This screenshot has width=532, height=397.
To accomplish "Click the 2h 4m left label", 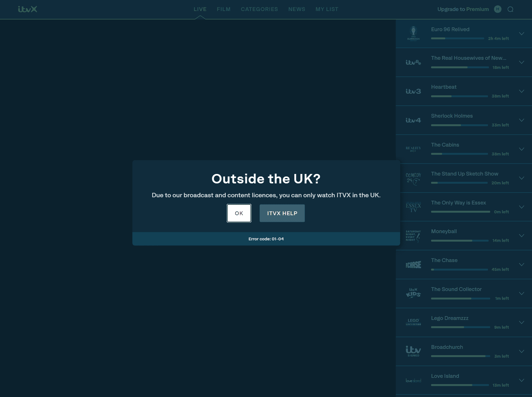I will (x=498, y=39).
